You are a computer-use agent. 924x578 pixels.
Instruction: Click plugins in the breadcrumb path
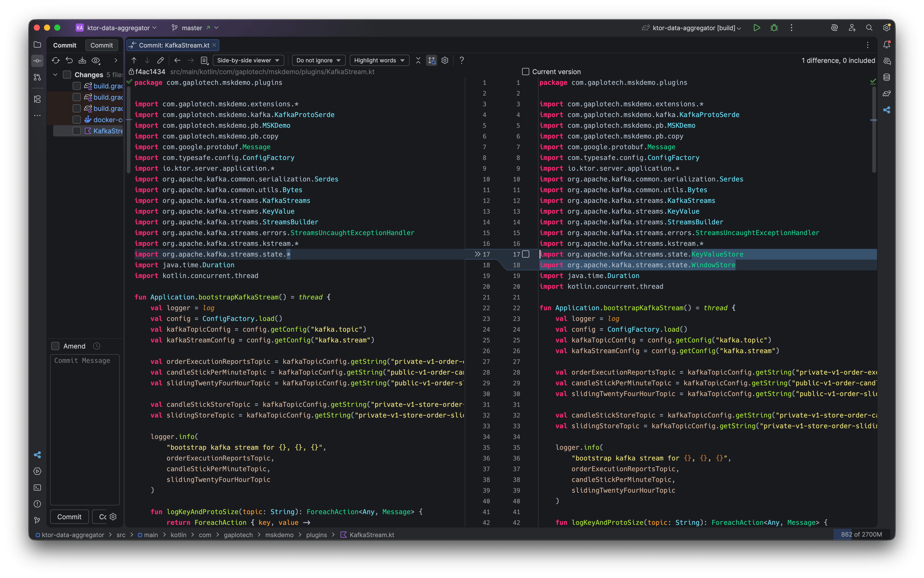click(x=316, y=535)
